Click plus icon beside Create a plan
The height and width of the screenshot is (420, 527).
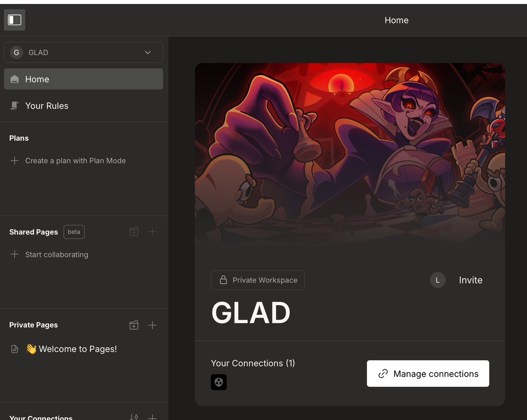coord(15,161)
